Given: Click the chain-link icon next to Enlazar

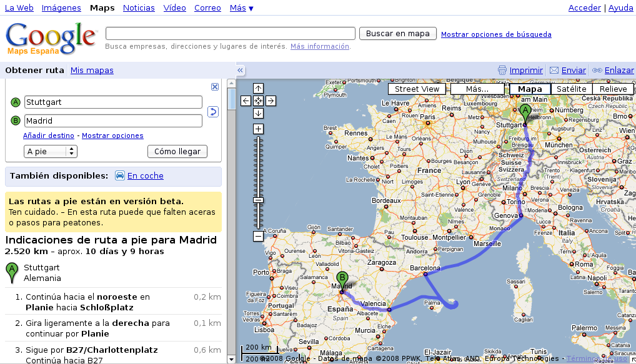Looking at the screenshot, I should pos(597,71).
